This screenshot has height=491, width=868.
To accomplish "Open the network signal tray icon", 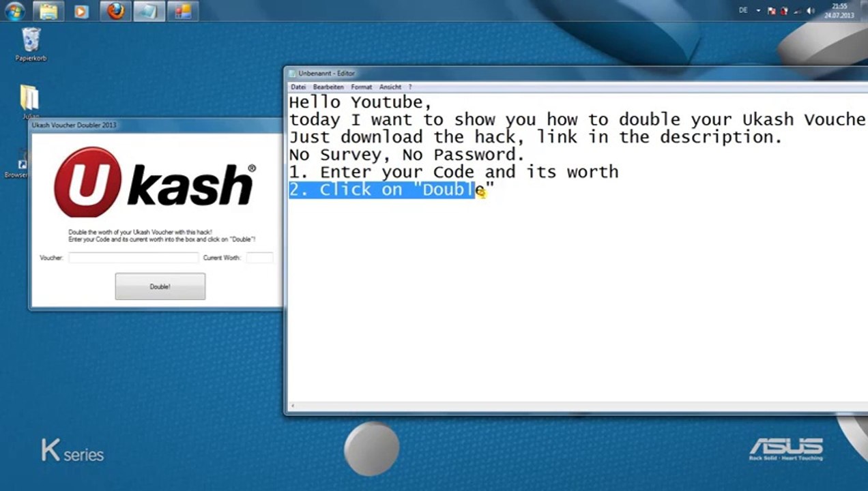I will (x=798, y=11).
